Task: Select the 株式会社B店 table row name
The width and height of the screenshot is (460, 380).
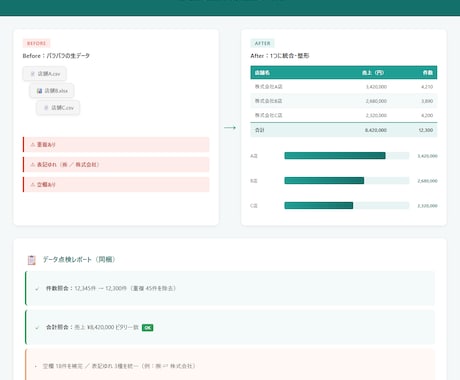Action: click(269, 101)
